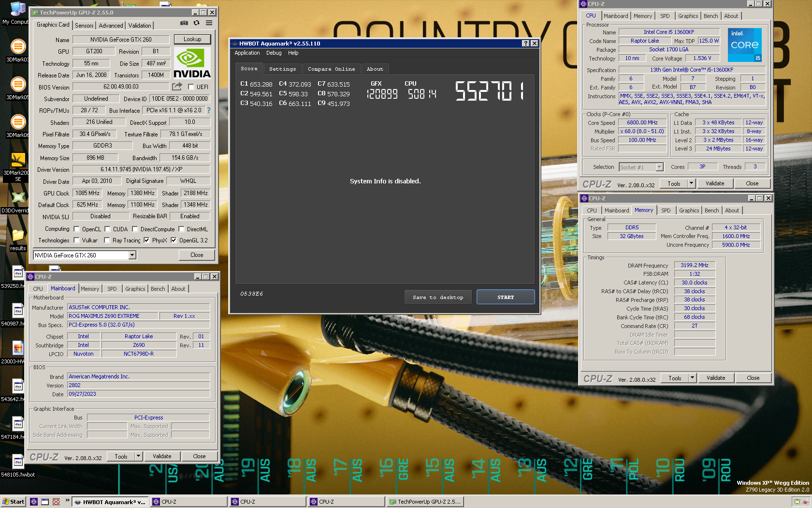Click the Intel Core i5 logo in CPU-Z
Screen dimensions: 812x508
coord(745,45)
